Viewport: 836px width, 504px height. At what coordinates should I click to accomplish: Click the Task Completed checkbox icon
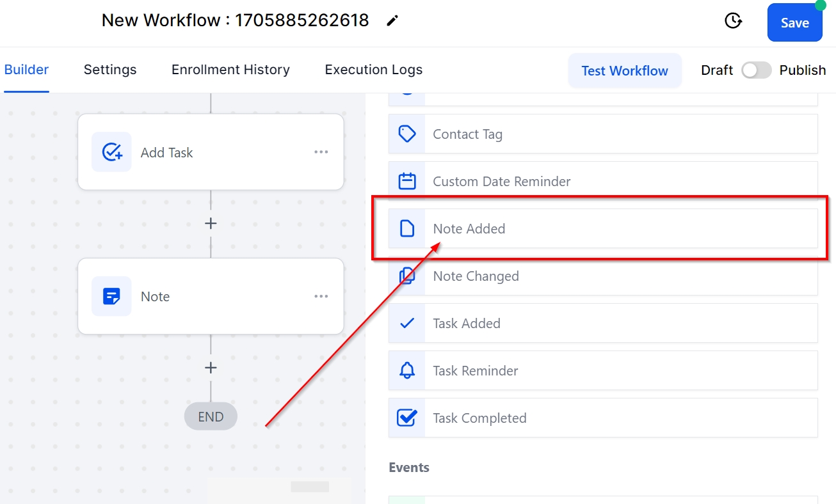click(407, 418)
